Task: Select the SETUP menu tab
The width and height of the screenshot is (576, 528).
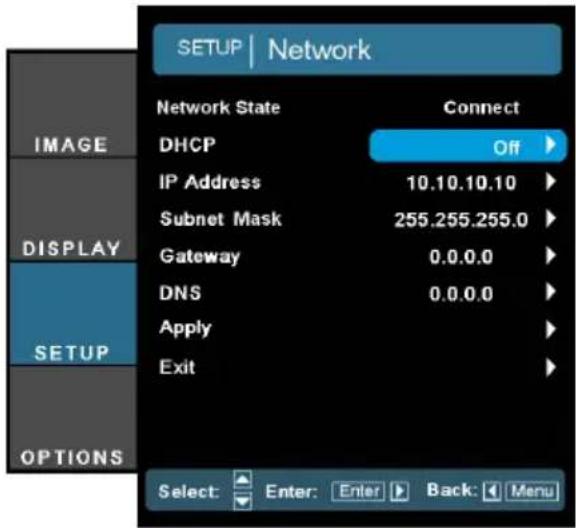Action: (72, 313)
